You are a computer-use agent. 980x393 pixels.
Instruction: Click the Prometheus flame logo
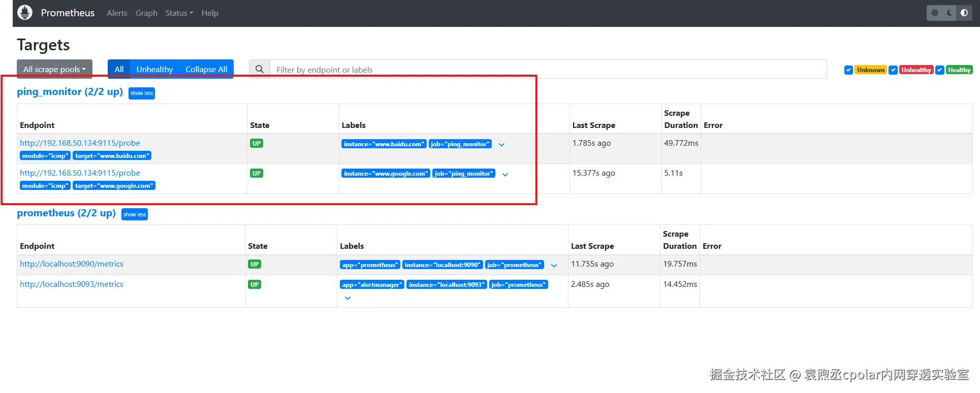25,13
